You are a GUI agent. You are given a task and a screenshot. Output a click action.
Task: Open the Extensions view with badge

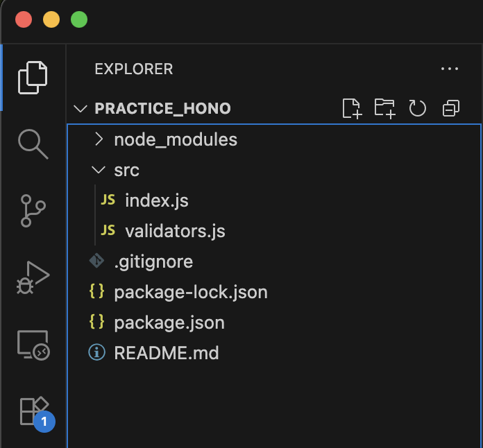pyautogui.click(x=33, y=411)
